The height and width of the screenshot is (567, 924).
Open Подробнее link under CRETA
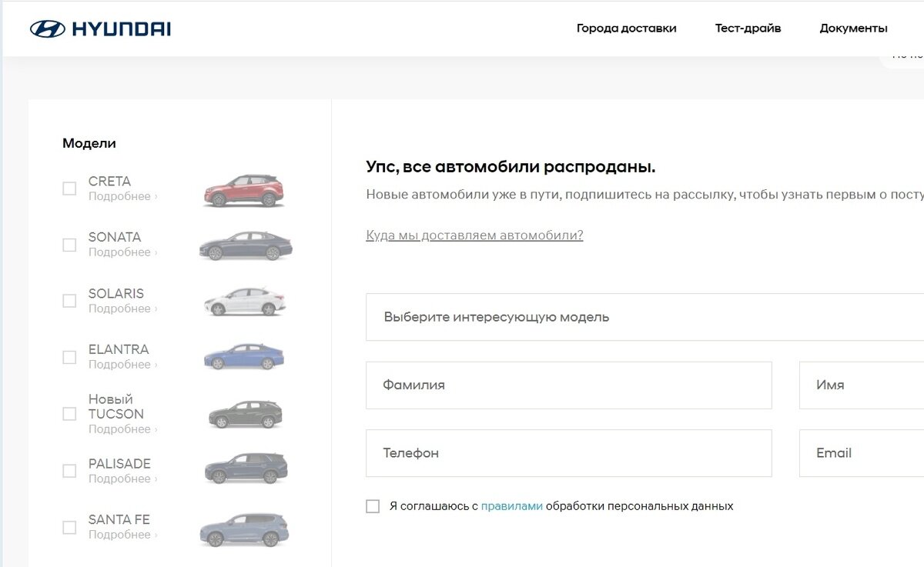tap(122, 196)
